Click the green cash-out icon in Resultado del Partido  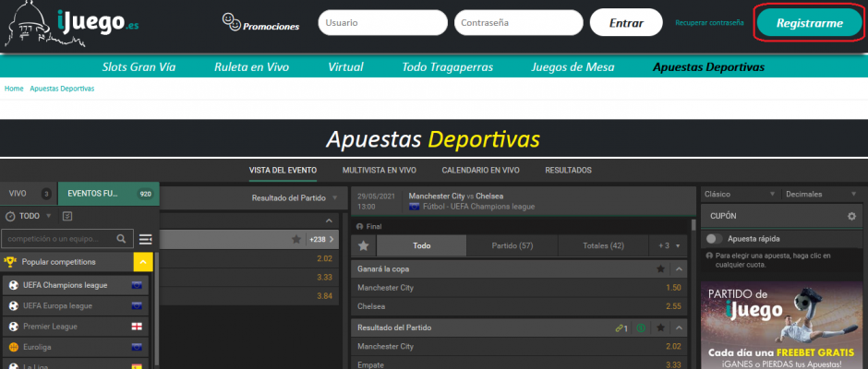click(x=641, y=328)
